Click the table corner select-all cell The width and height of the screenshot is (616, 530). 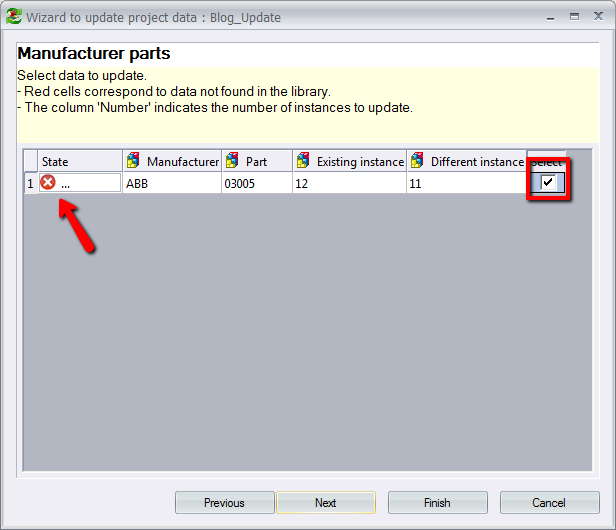[x=31, y=161]
